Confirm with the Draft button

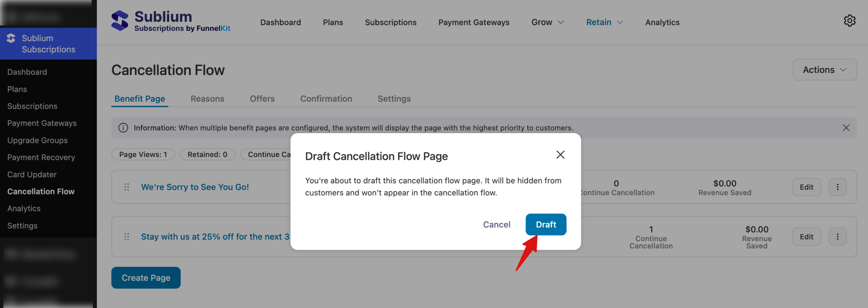546,224
